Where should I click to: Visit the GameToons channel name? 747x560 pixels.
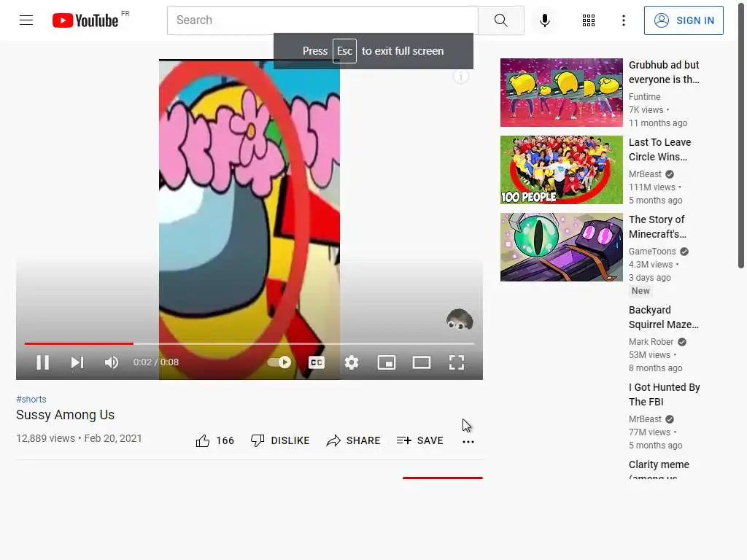[652, 252]
